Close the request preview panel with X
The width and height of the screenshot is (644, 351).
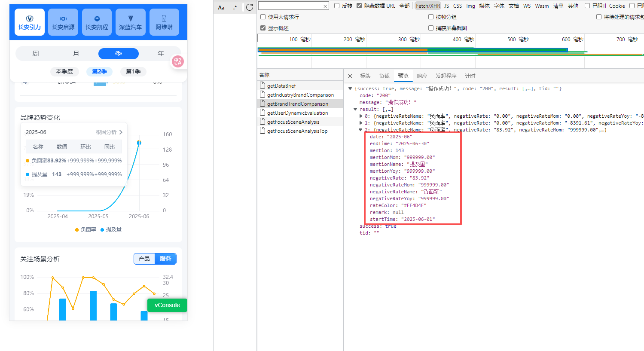pos(350,76)
